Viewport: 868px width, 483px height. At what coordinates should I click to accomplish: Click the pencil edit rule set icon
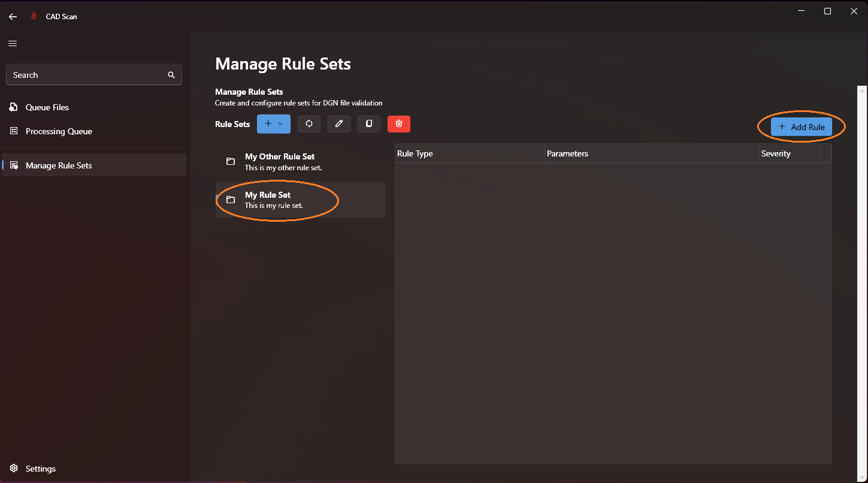tap(339, 124)
